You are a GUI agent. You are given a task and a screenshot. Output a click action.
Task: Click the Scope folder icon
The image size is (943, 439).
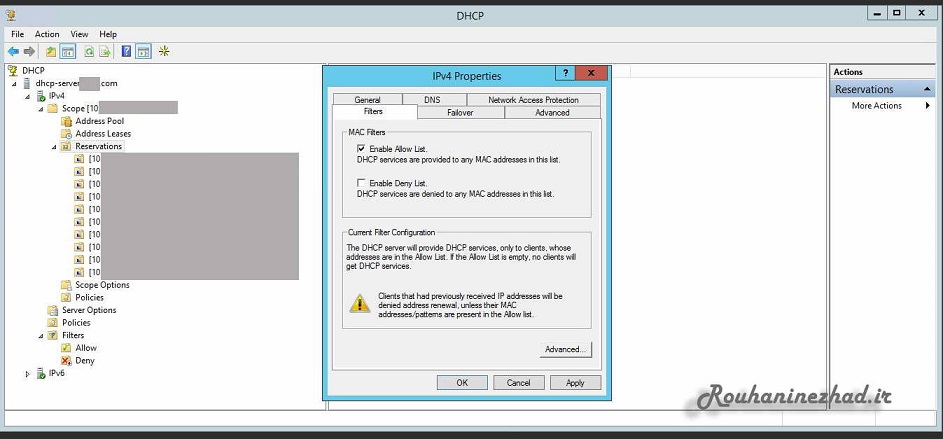point(53,108)
